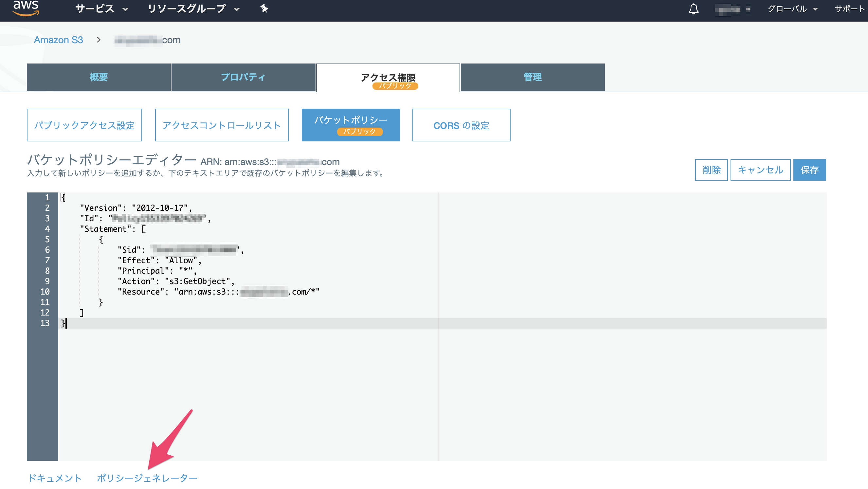
Task: Open the ポリシージェネレーター link
Action: click(x=147, y=478)
